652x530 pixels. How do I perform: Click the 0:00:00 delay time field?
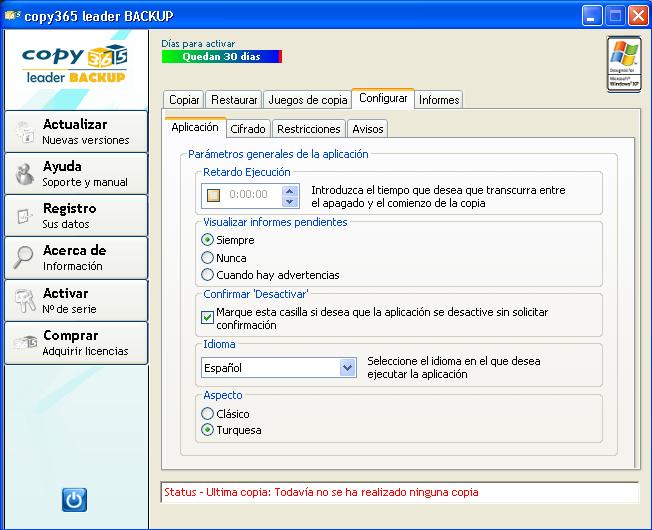pyautogui.click(x=250, y=195)
